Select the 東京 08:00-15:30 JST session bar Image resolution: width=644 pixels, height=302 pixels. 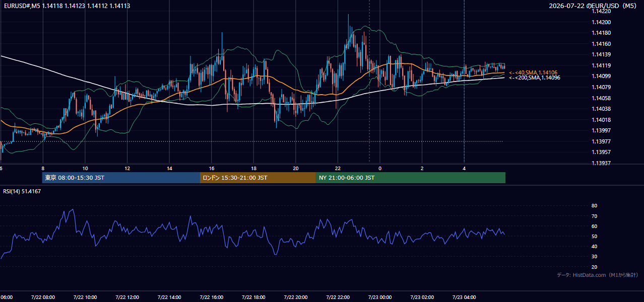[121, 178]
